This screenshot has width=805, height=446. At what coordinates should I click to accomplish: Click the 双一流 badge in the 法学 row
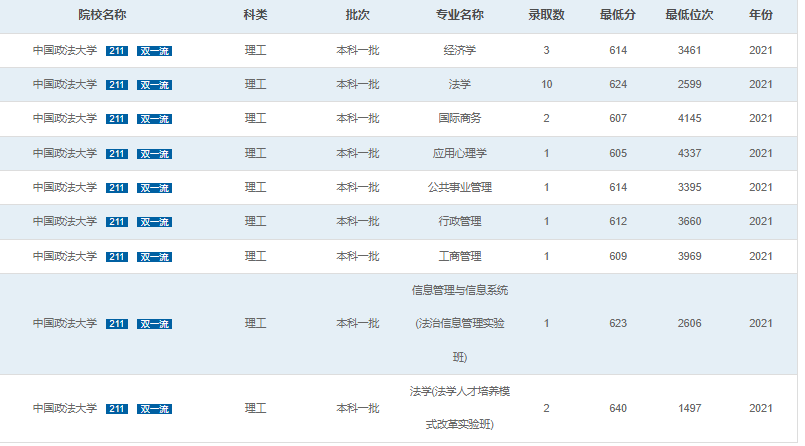[x=155, y=85]
